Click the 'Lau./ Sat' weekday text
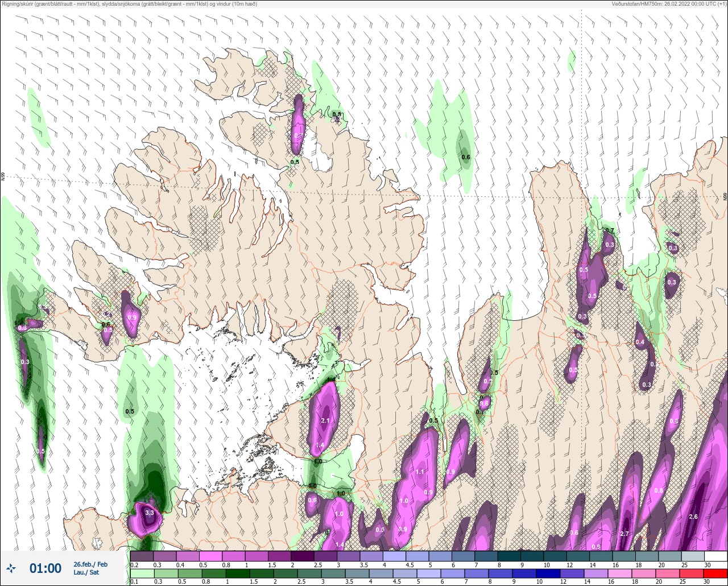 86,572
